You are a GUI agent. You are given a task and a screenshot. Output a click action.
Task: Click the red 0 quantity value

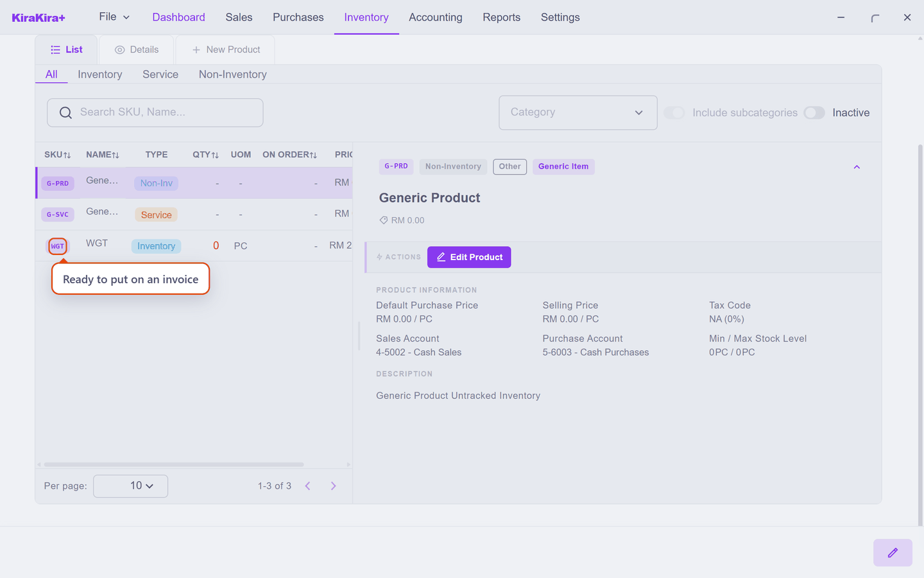tap(216, 246)
